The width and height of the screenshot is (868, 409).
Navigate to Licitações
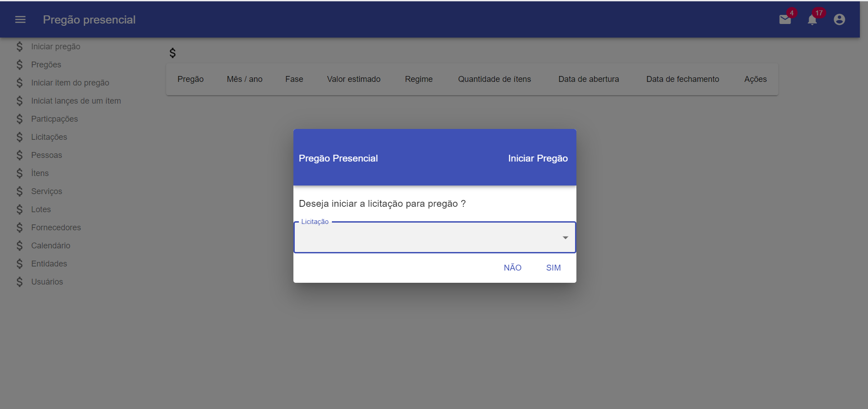tap(49, 137)
